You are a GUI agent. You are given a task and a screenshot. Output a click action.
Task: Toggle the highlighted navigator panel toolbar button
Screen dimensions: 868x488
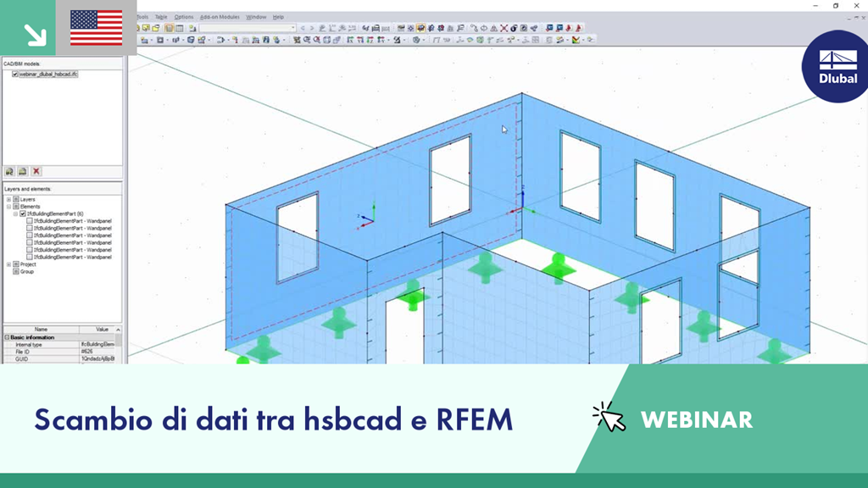point(169,28)
